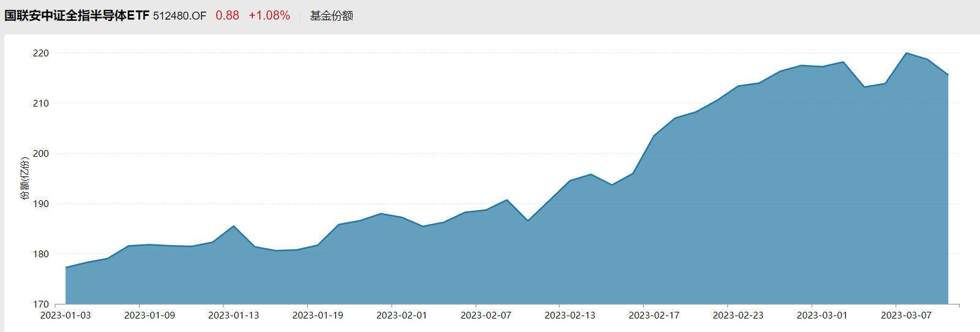Image resolution: width=980 pixels, height=332 pixels.
Task: Click the percentage change +1.08%
Action: (x=269, y=15)
